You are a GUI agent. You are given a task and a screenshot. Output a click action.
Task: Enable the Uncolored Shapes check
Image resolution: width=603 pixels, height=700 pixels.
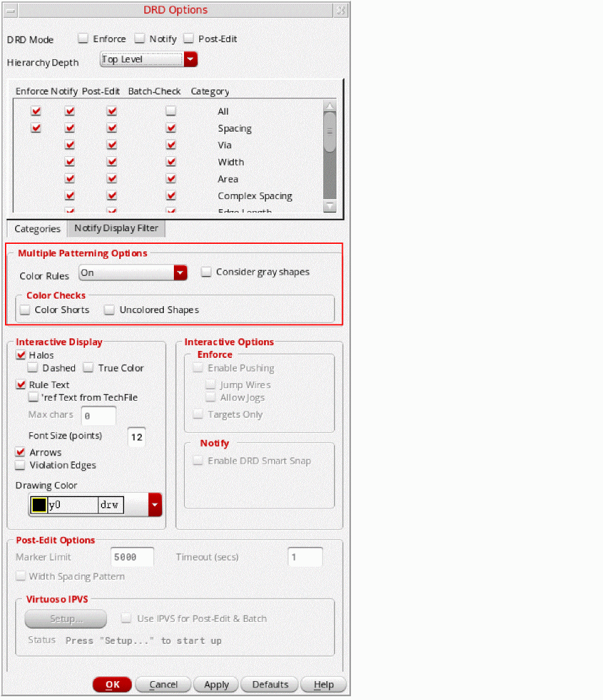point(110,309)
